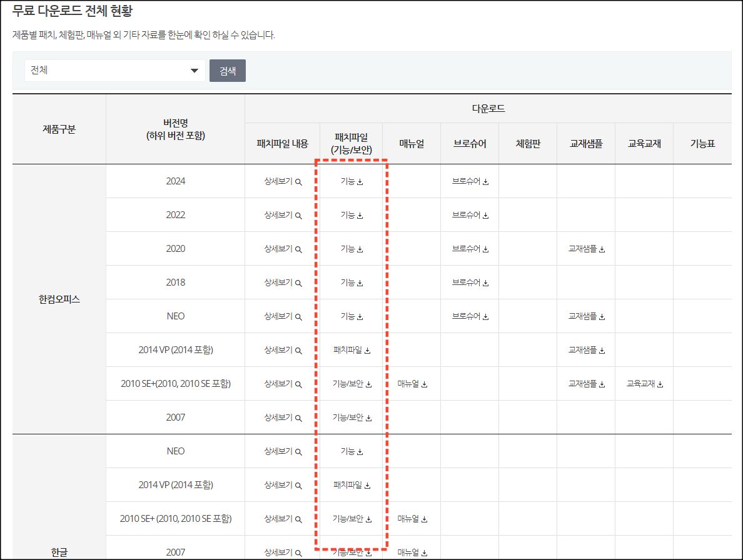Download 기능/보안 for 한글 2010 SE+

351,518
